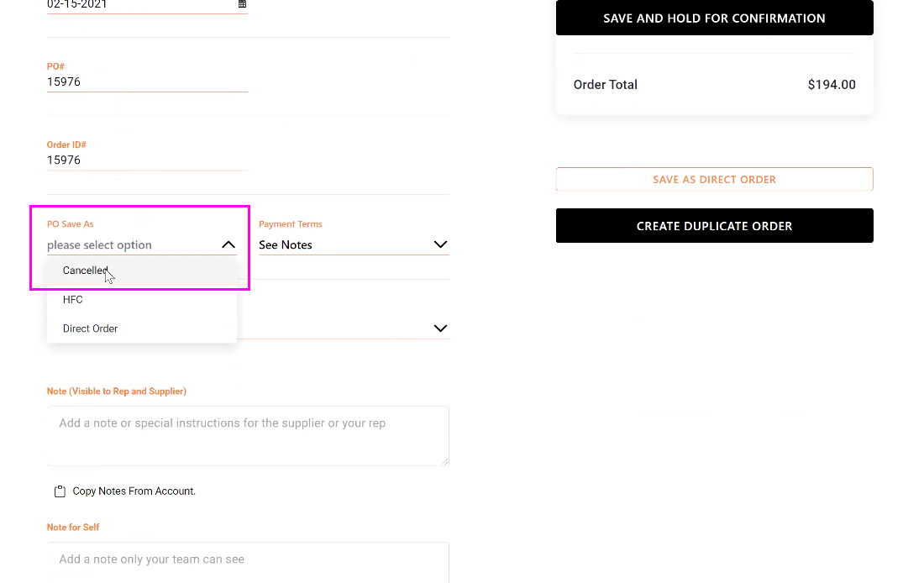Click the supplier note textarea resize handle

[444, 460]
